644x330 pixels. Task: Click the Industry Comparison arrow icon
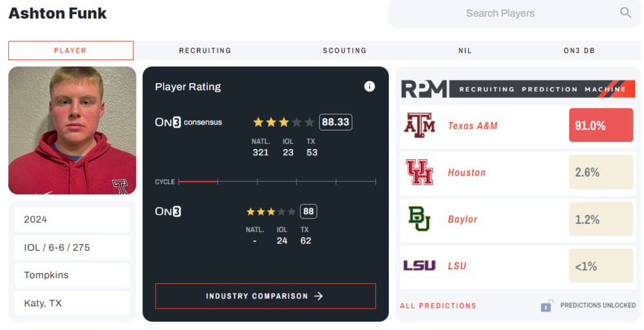point(318,296)
